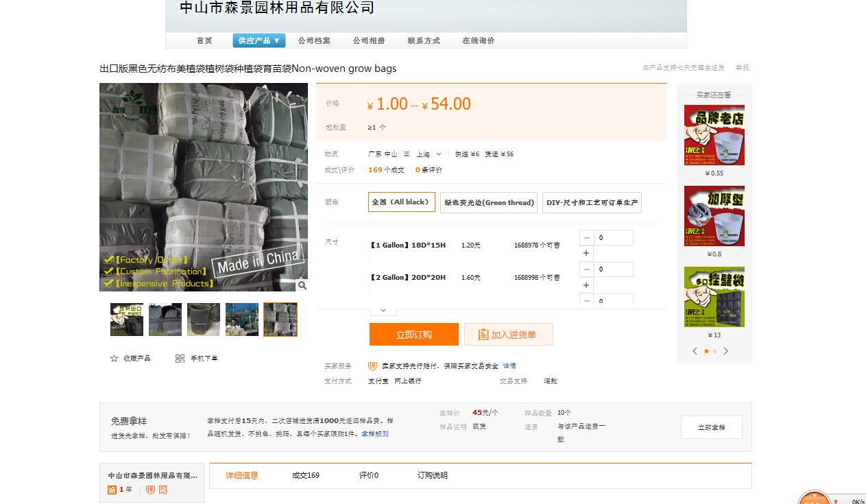Click the magnifier icon on product image
This screenshot has width=866, height=504.
pos(302,285)
